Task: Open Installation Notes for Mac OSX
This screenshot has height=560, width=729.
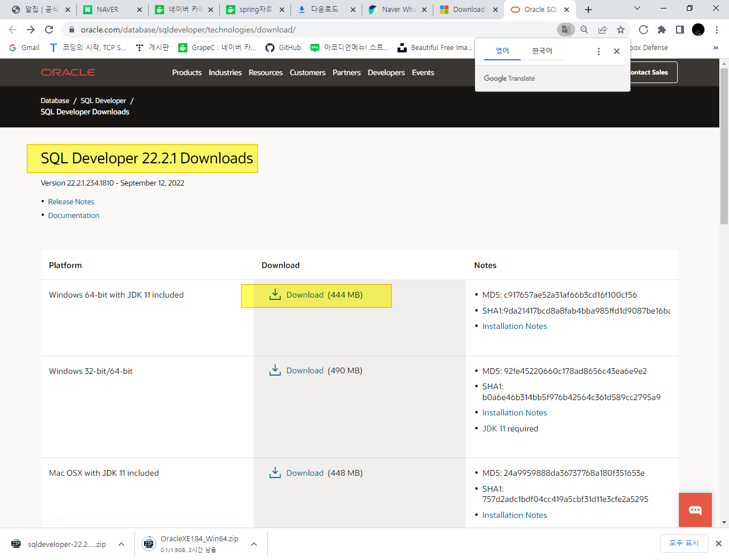Action: (514, 515)
